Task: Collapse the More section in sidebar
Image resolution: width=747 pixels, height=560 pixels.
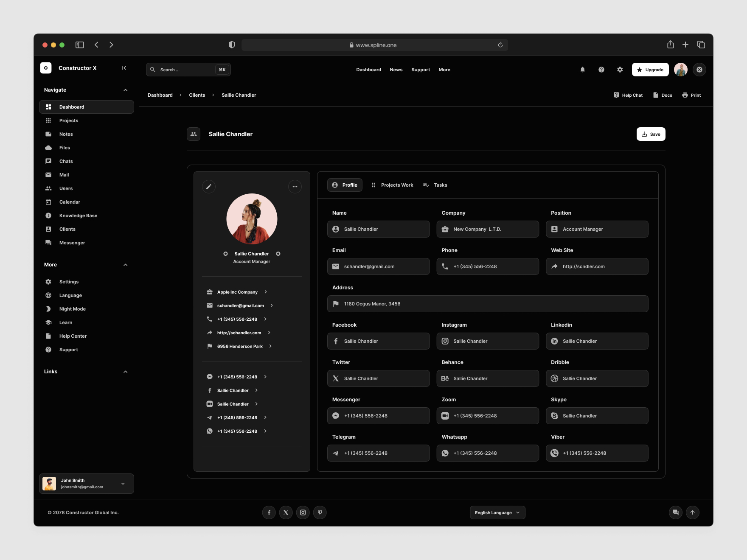Action: click(126, 265)
